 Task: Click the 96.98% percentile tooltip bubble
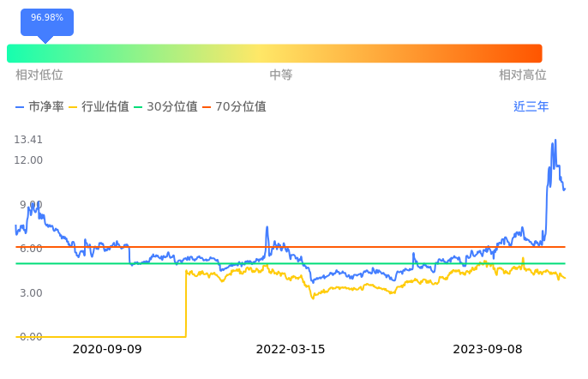[46, 20]
